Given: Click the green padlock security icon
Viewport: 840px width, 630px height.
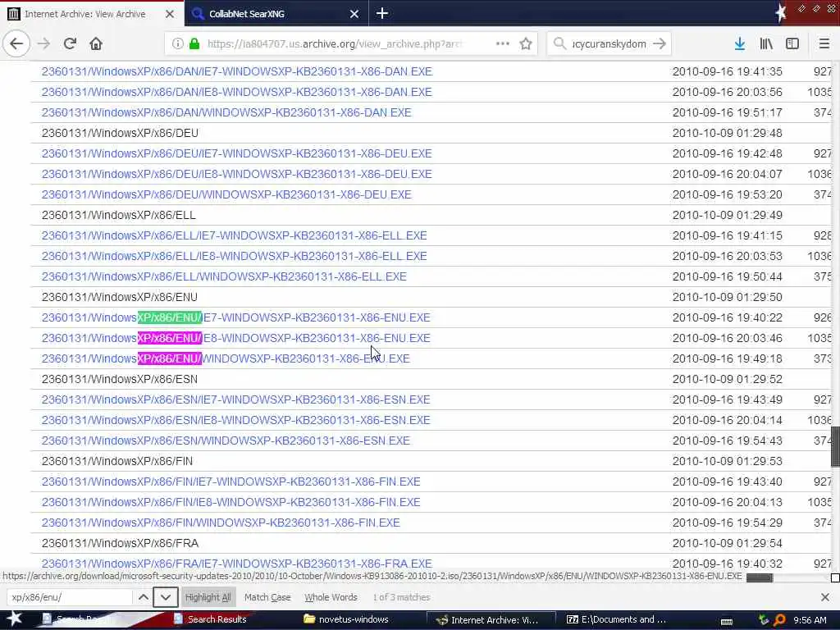Looking at the screenshot, I should (x=194, y=44).
